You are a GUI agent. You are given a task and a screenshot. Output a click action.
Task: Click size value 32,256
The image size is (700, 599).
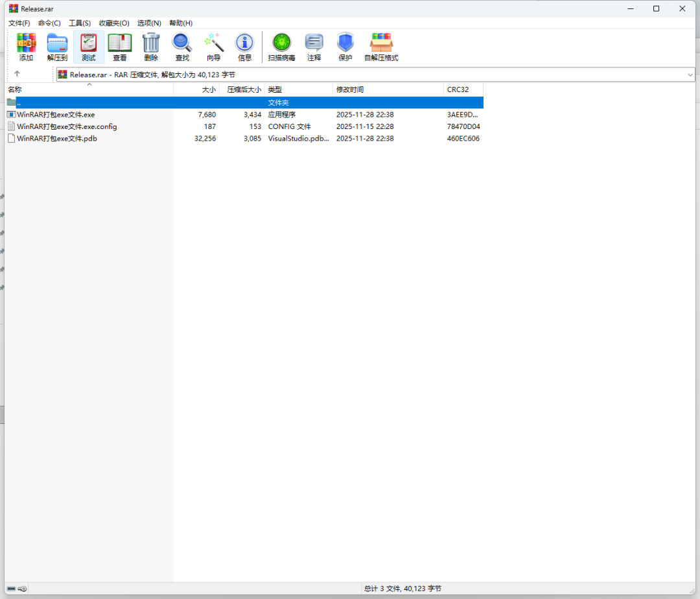(x=205, y=138)
